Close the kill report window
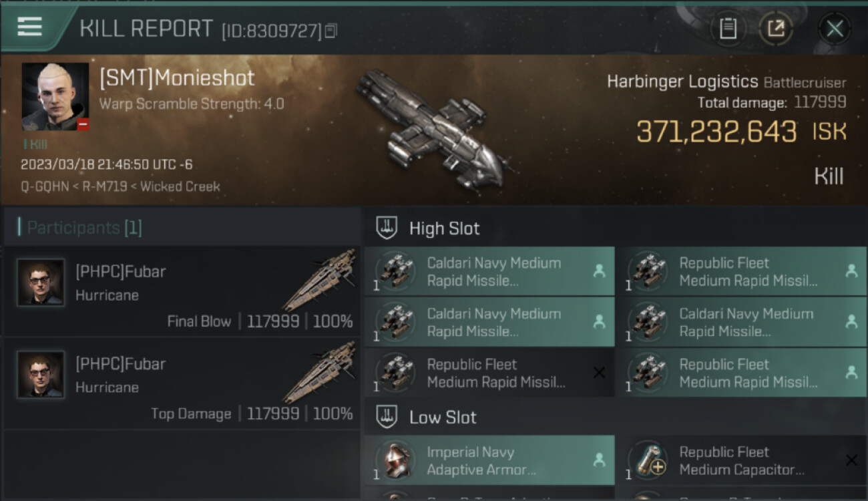 pos(835,29)
